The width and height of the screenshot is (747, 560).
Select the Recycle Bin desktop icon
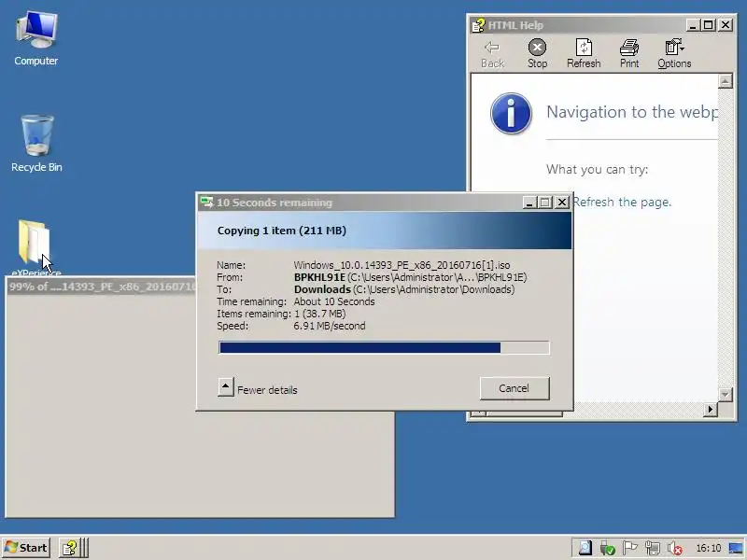[36, 144]
